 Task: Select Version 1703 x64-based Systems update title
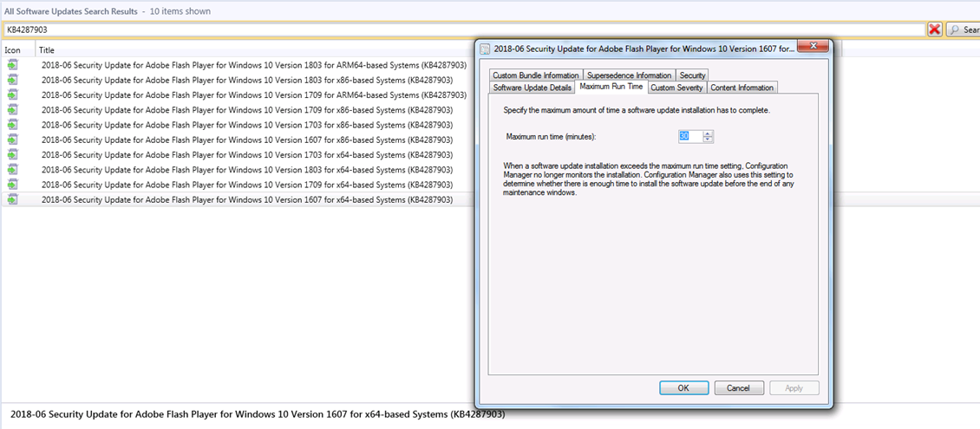tap(247, 154)
